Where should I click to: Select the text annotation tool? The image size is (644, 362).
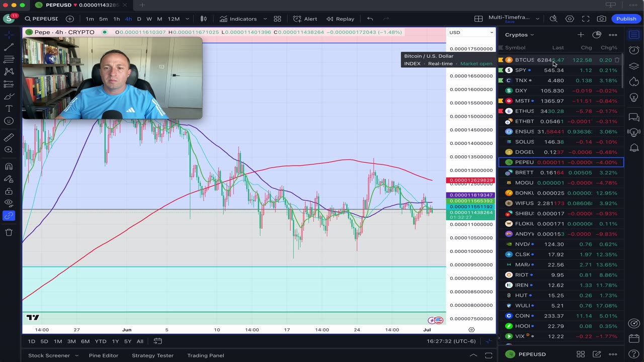[x=9, y=109]
